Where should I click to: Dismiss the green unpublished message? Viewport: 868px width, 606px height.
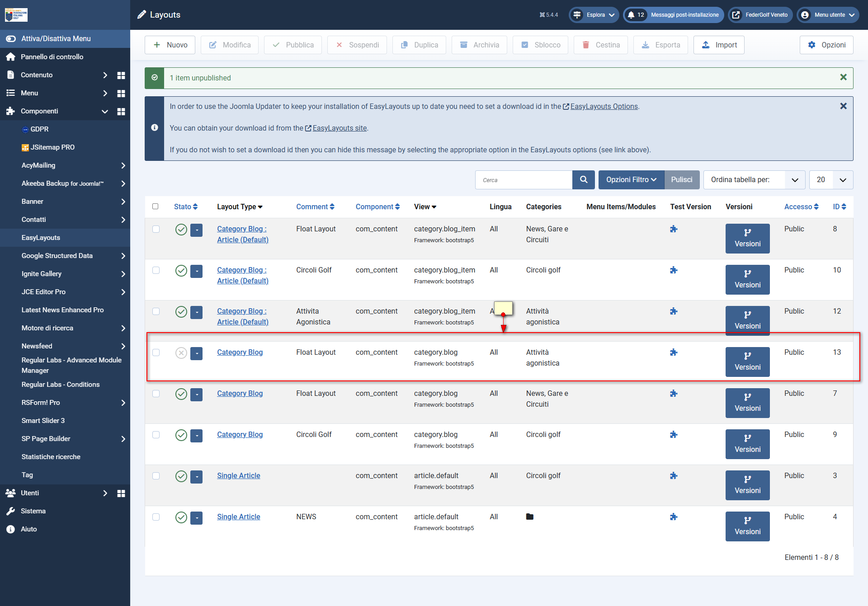pos(843,78)
